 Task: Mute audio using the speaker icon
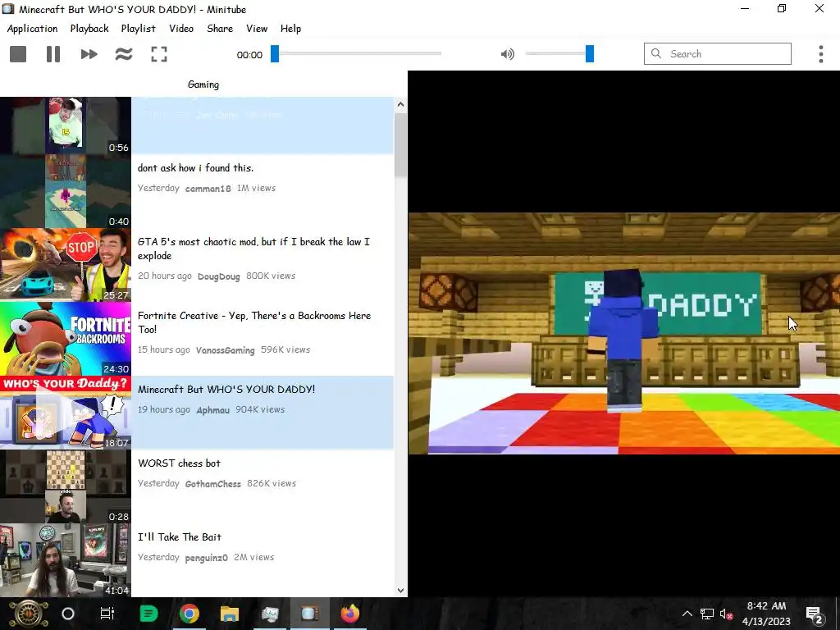click(x=507, y=54)
